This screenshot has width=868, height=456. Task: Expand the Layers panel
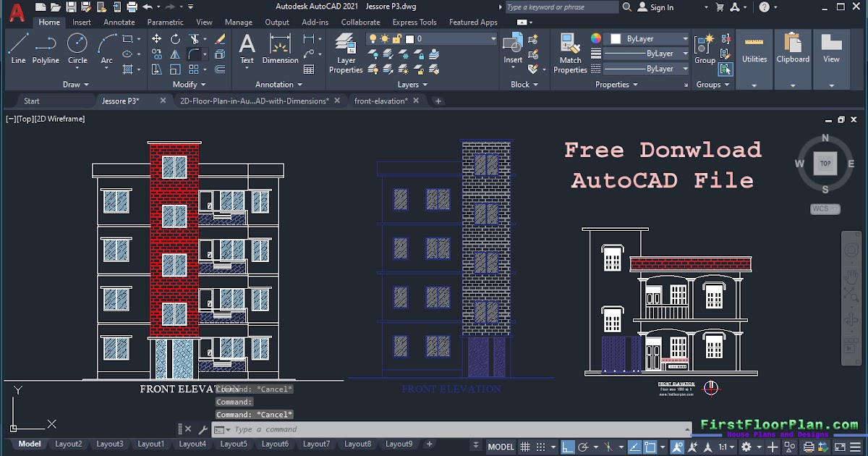point(412,85)
